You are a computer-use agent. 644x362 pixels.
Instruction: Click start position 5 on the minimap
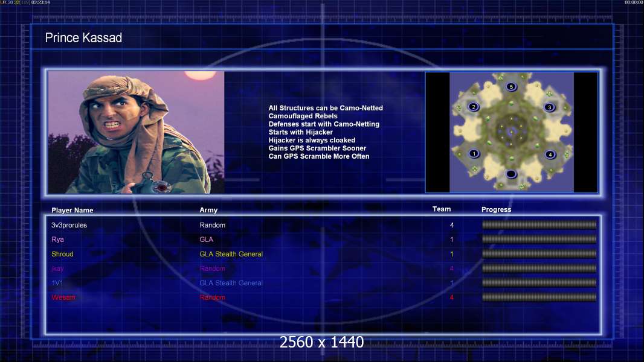point(511,86)
